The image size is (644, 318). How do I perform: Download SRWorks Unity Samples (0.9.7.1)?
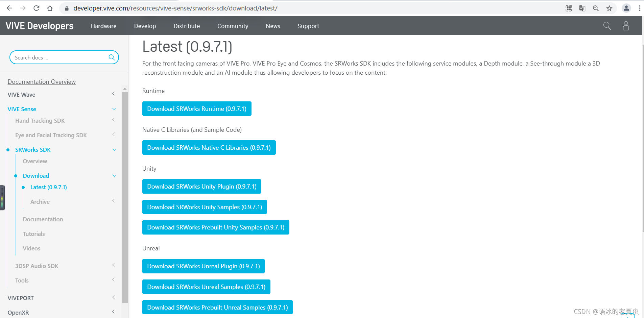[x=205, y=207]
